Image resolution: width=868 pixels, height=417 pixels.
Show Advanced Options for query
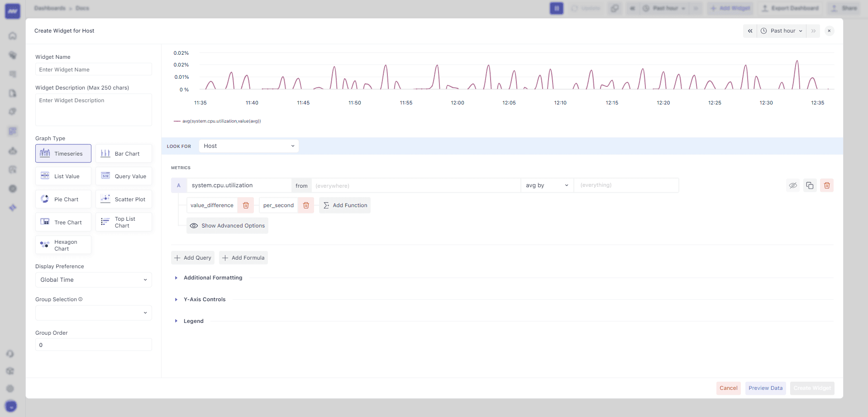point(227,226)
